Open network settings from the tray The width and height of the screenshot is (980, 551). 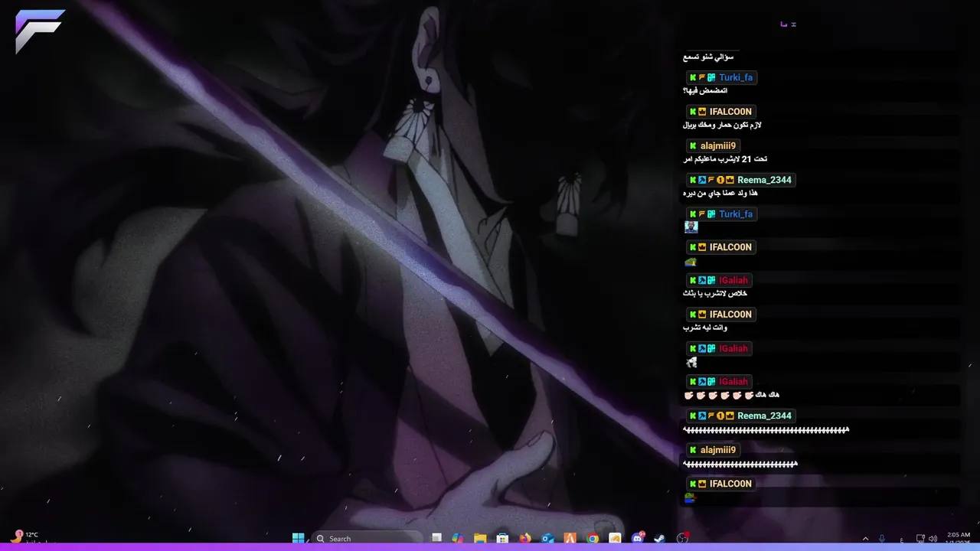pyautogui.click(x=921, y=539)
